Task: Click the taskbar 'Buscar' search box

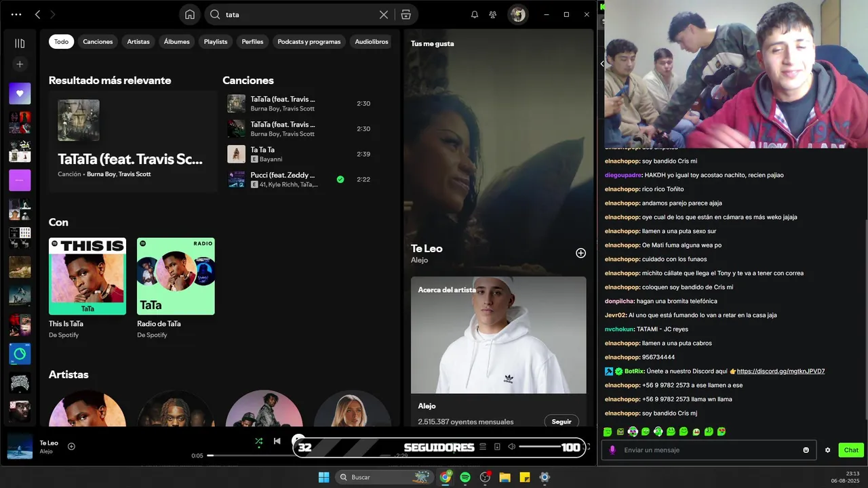Action: point(384,477)
